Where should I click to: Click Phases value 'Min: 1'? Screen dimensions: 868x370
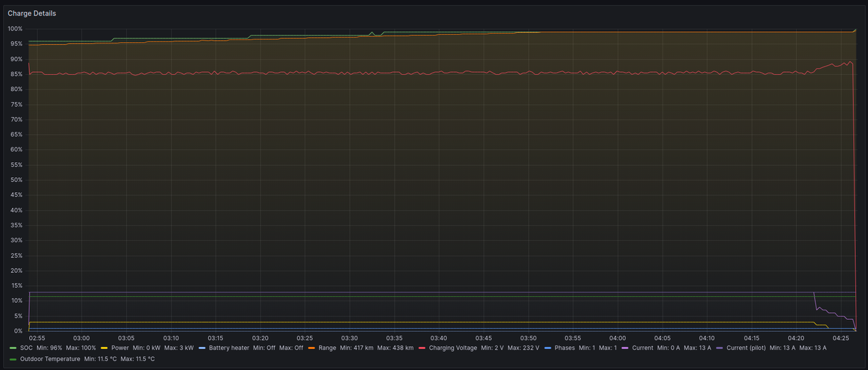(x=587, y=348)
